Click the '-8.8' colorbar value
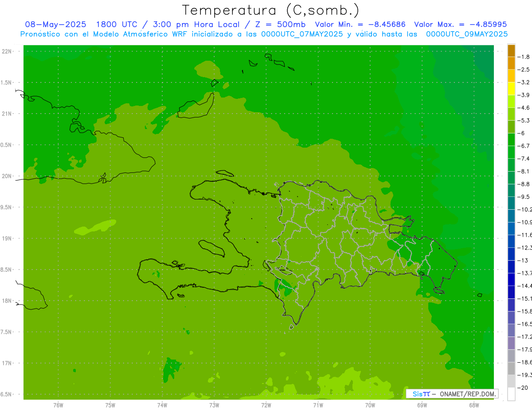The width and height of the screenshot is (532, 411). (524, 184)
